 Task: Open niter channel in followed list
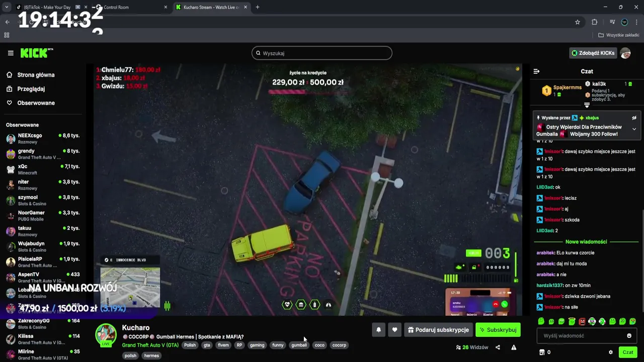click(43, 185)
